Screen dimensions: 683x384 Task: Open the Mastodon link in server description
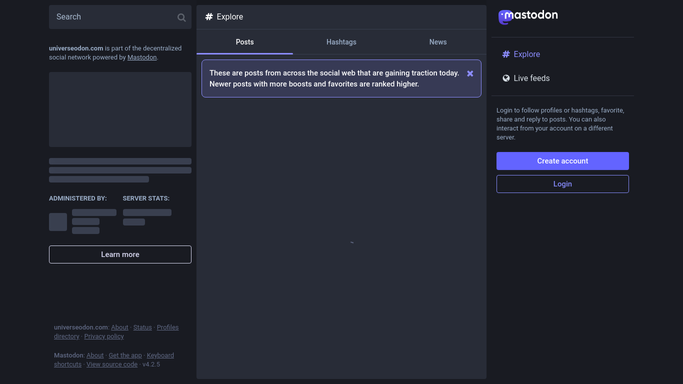pyautogui.click(x=142, y=57)
